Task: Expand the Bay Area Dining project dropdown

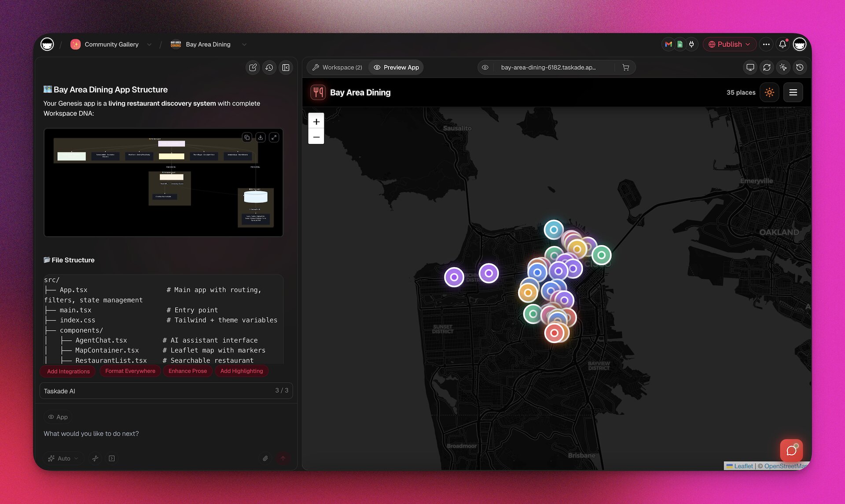Action: tap(244, 44)
